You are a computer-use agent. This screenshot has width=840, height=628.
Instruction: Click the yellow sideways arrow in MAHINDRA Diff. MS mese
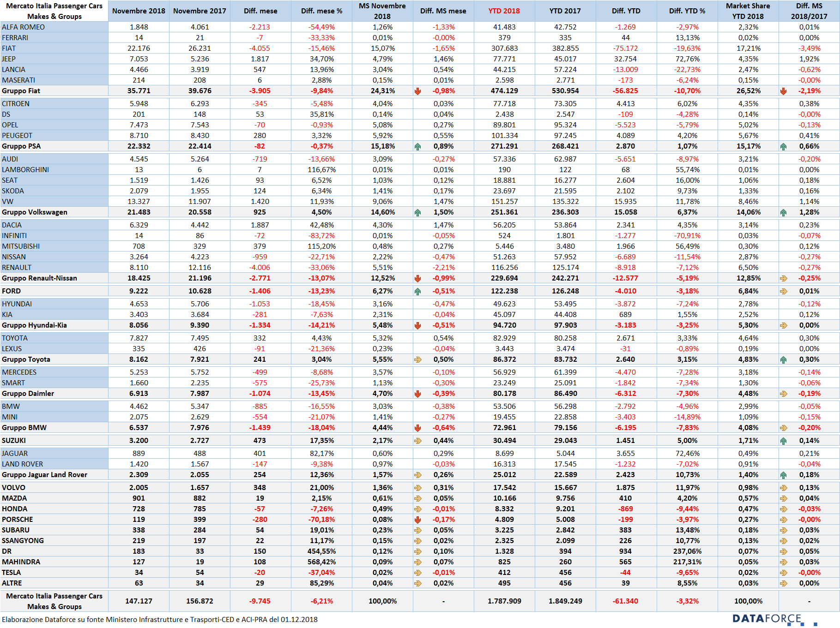(417, 562)
